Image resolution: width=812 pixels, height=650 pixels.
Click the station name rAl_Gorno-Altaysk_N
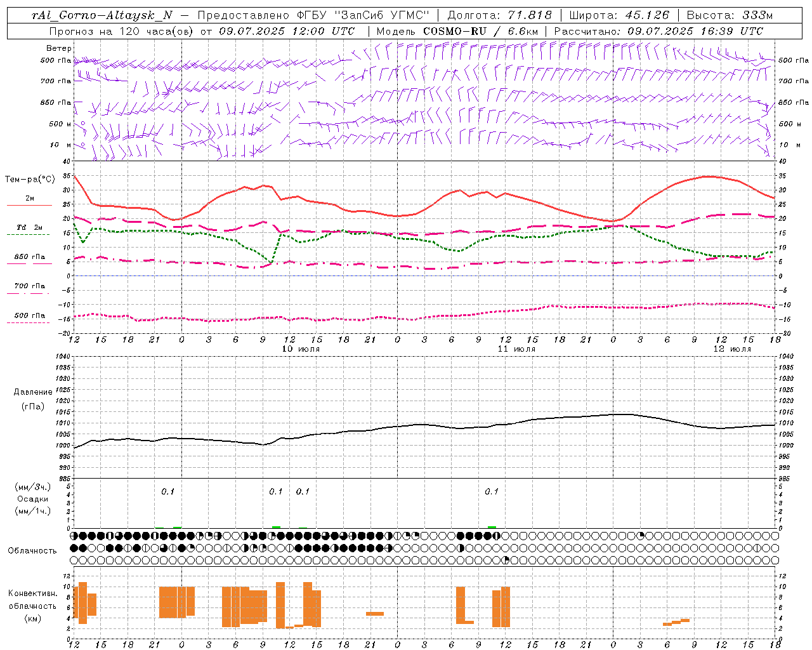pos(101,15)
